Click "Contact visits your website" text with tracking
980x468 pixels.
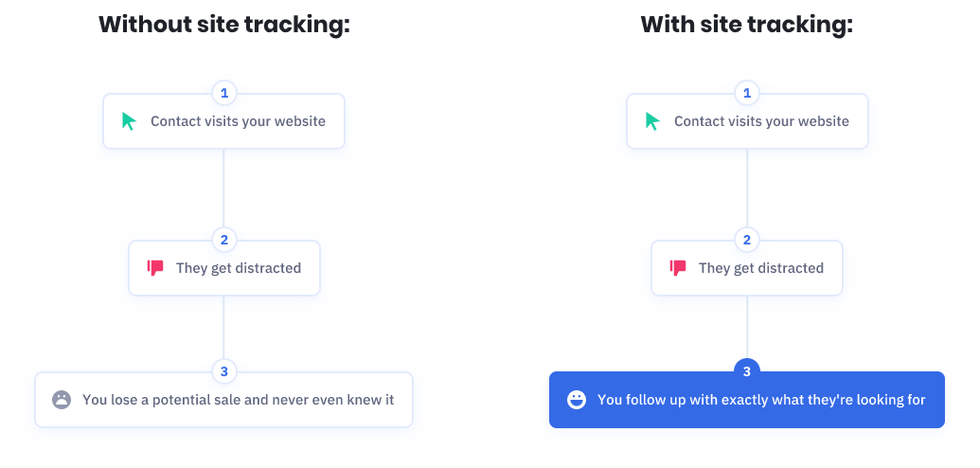(x=761, y=121)
